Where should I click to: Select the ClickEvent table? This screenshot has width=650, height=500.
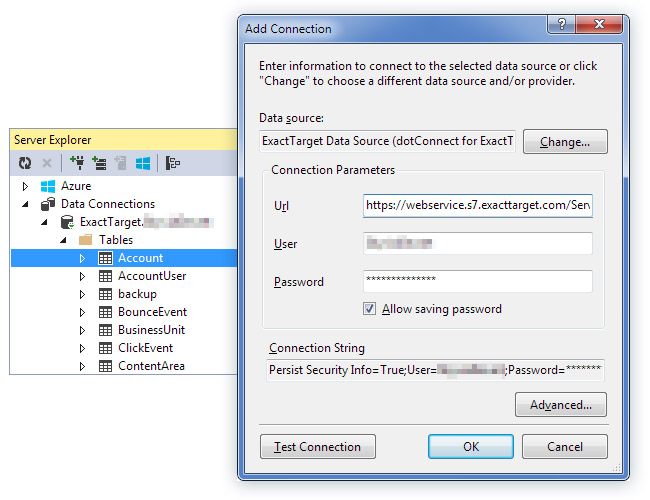[x=145, y=348]
